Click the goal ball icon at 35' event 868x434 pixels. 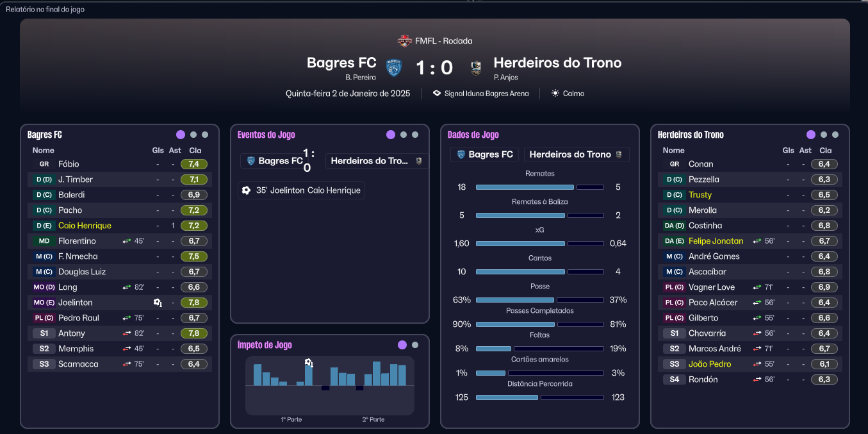pos(246,190)
